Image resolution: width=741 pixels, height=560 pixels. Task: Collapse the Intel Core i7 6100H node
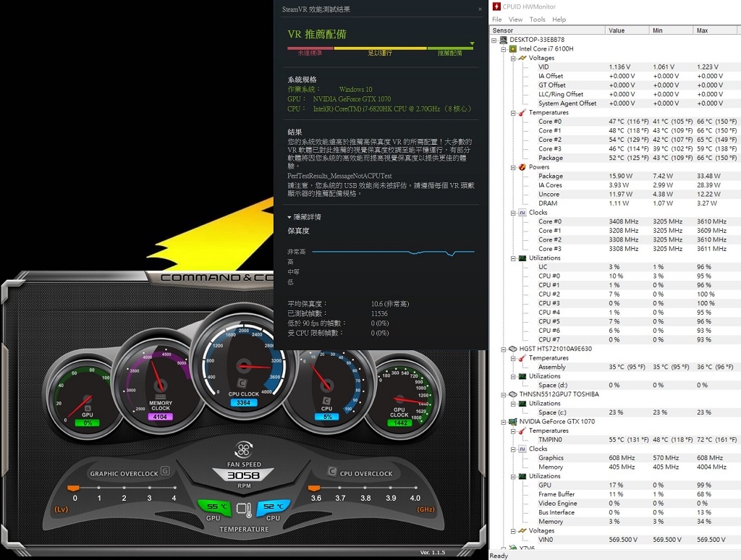click(504, 48)
